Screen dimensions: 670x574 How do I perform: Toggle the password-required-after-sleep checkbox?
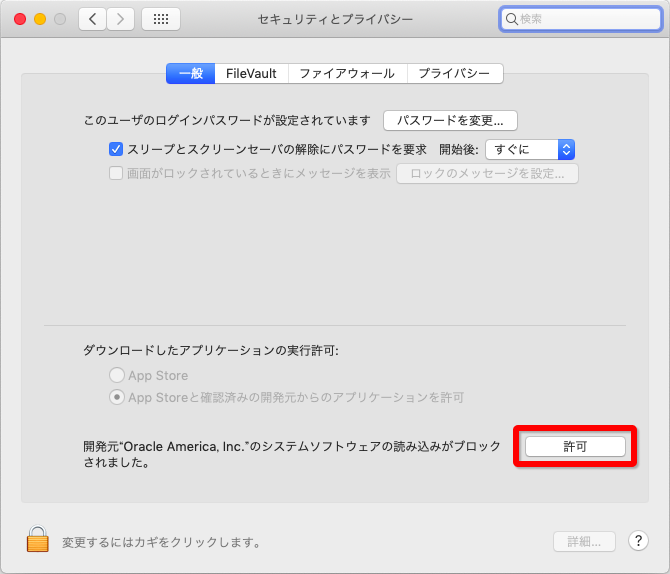pos(116,149)
